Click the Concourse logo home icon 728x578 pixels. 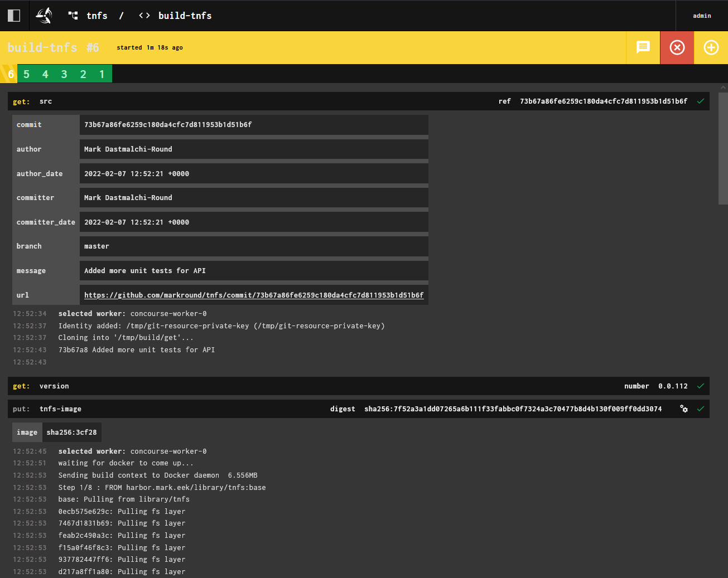coord(44,16)
